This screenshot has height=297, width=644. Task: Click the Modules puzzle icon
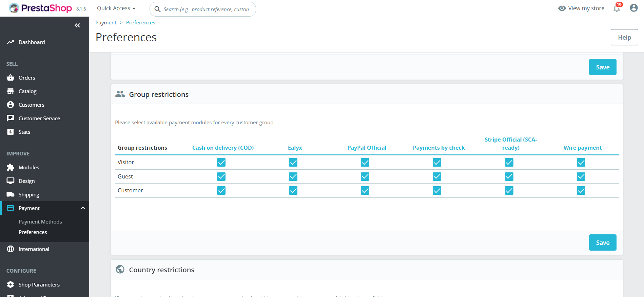pyautogui.click(x=11, y=167)
